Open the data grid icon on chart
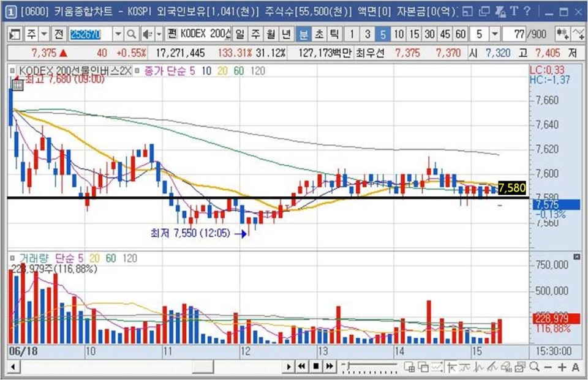 coord(17,85)
